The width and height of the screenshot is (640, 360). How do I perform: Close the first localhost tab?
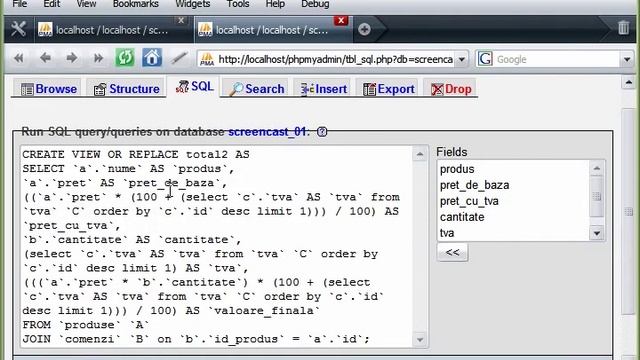pos(181,20)
